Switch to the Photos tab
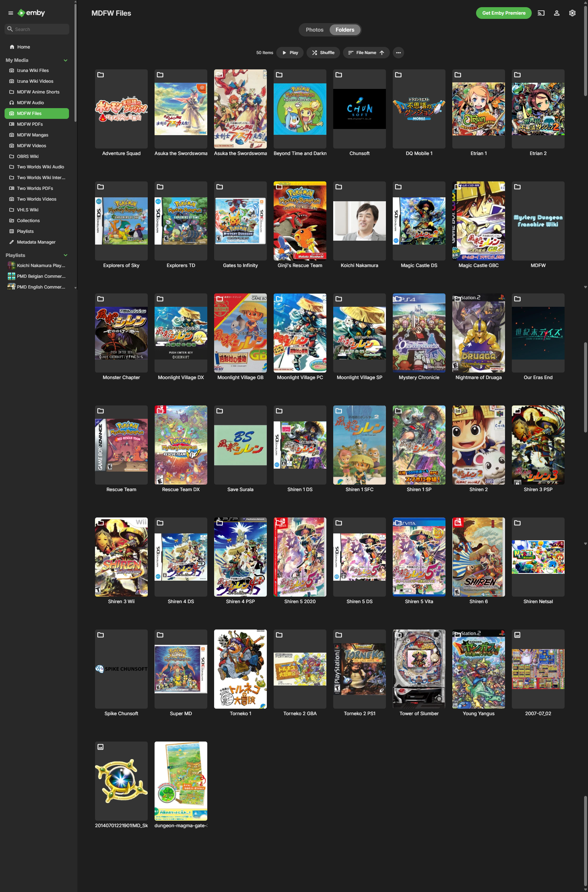The image size is (588, 892). tap(314, 30)
